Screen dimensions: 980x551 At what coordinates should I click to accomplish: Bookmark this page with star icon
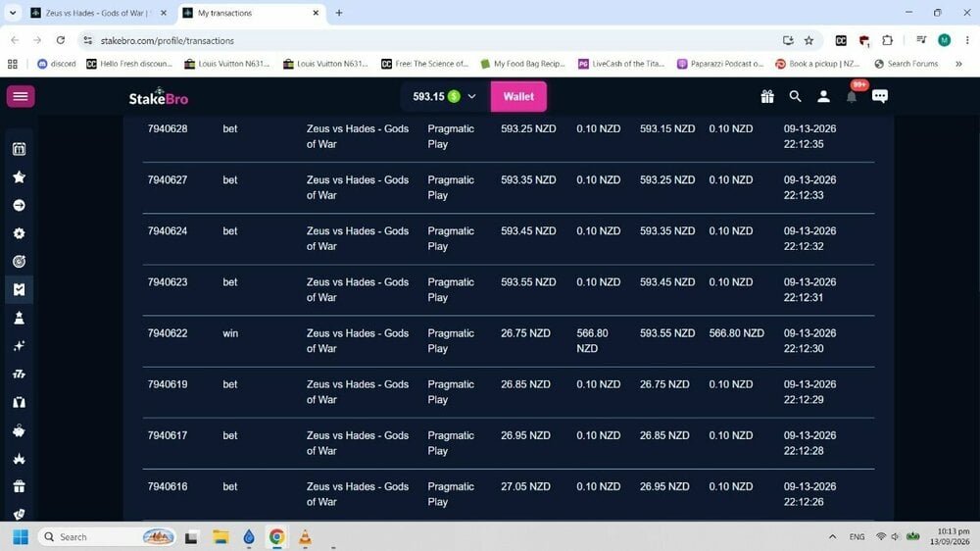click(x=808, y=40)
